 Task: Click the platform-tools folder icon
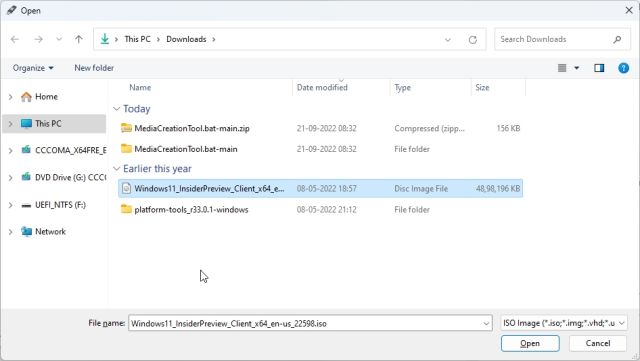(x=127, y=209)
